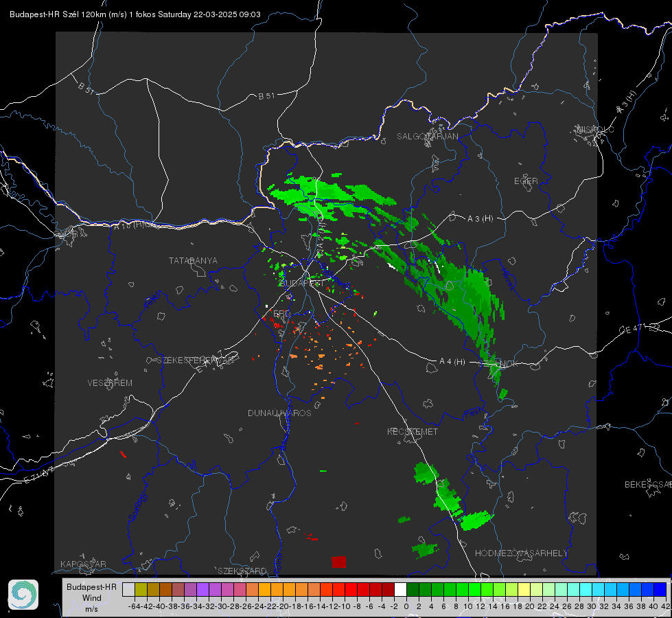Click the light gray legend swatch left of -64
The height and width of the screenshot is (618, 672).
[128, 589]
